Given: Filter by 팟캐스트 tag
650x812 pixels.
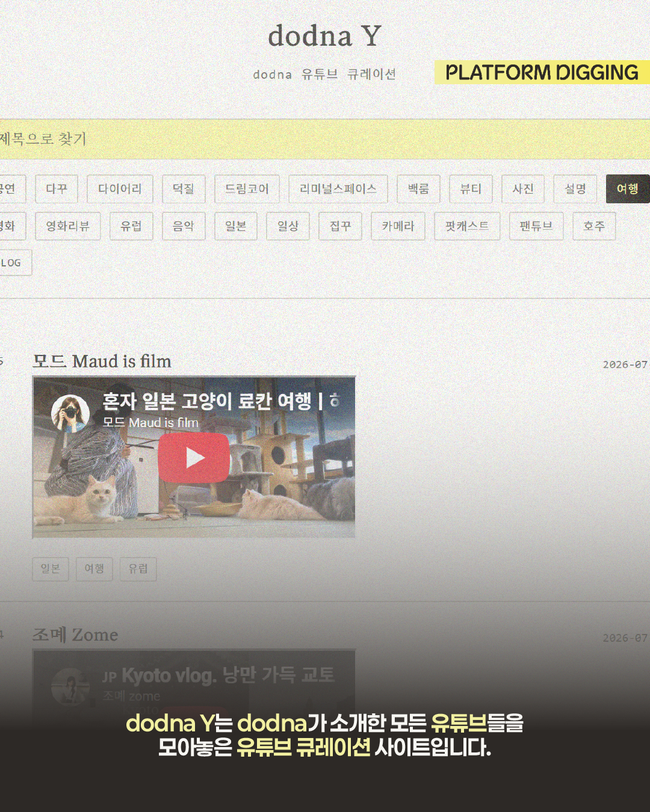Looking at the screenshot, I should click(467, 226).
